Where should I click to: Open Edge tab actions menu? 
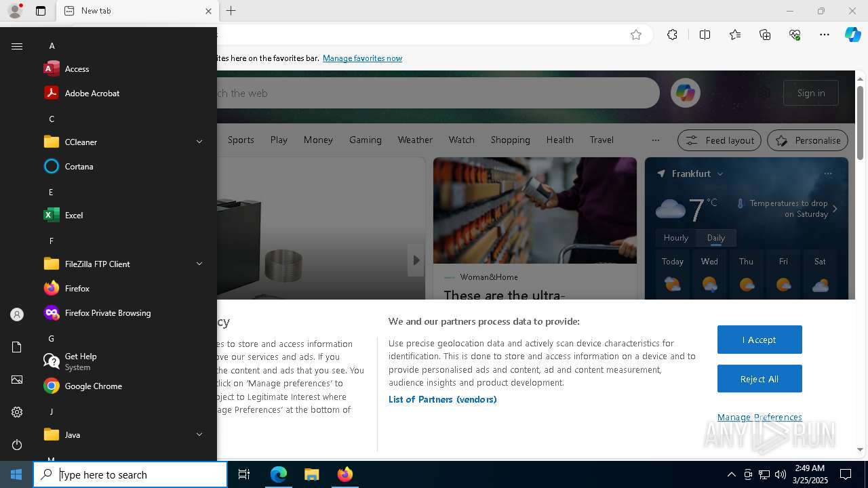pyautogui.click(x=41, y=11)
